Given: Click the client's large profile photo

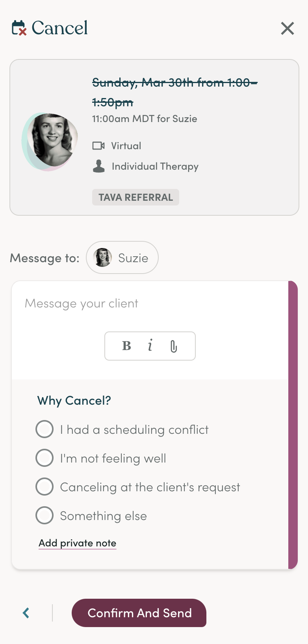Looking at the screenshot, I should point(51,140).
